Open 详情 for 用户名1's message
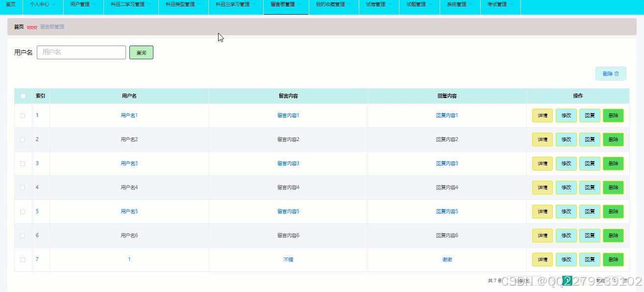Screen dimensions: 644x292 tap(542, 115)
